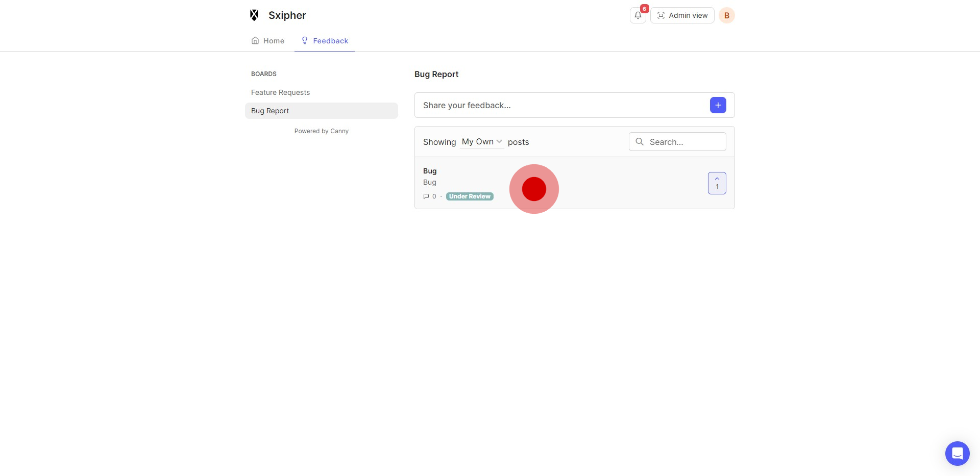This screenshot has width=980, height=476.
Task: Click the Sxipher logo icon
Action: [254, 15]
